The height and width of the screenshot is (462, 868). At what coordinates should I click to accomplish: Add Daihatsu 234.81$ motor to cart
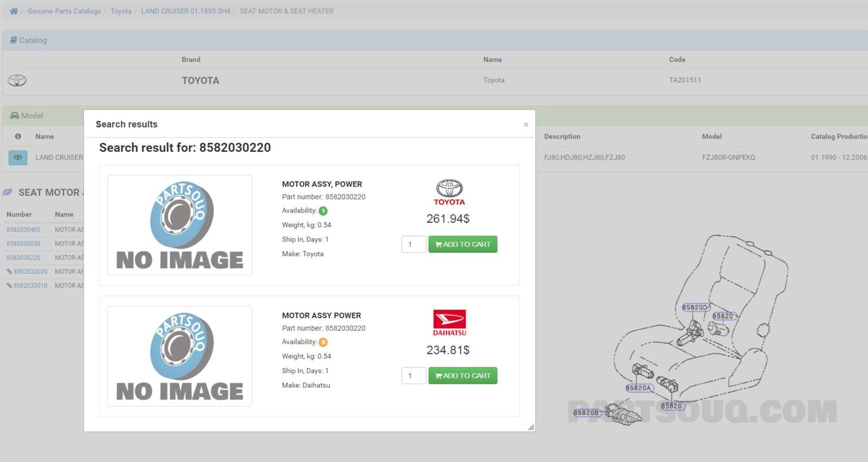(x=463, y=376)
